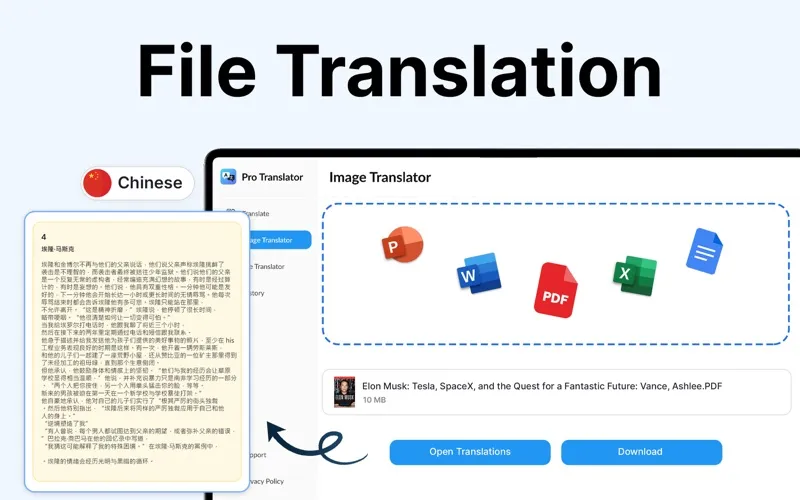
Task: Open the Support sidebar item
Action: 258,455
